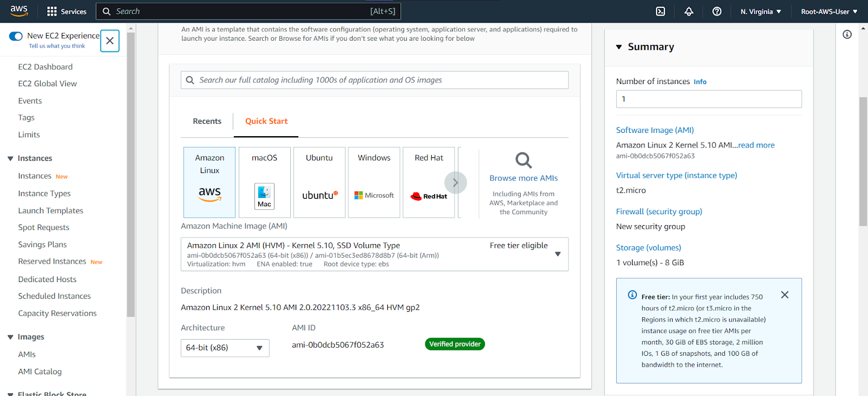Open AMI Catalog

click(x=40, y=372)
